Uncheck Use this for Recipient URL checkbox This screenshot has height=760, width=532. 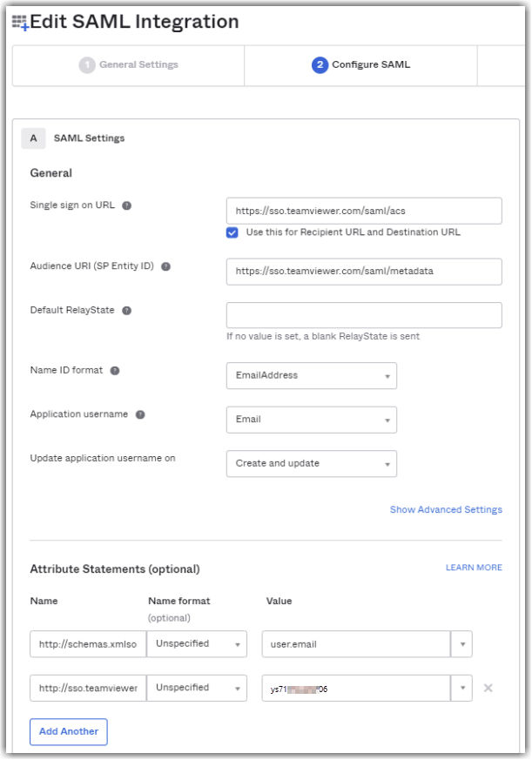coord(232,232)
